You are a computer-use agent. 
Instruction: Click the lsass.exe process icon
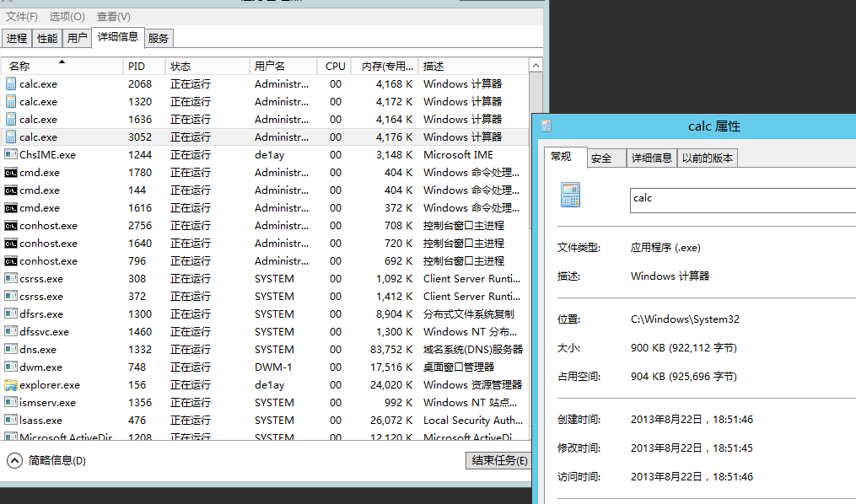(x=10, y=420)
